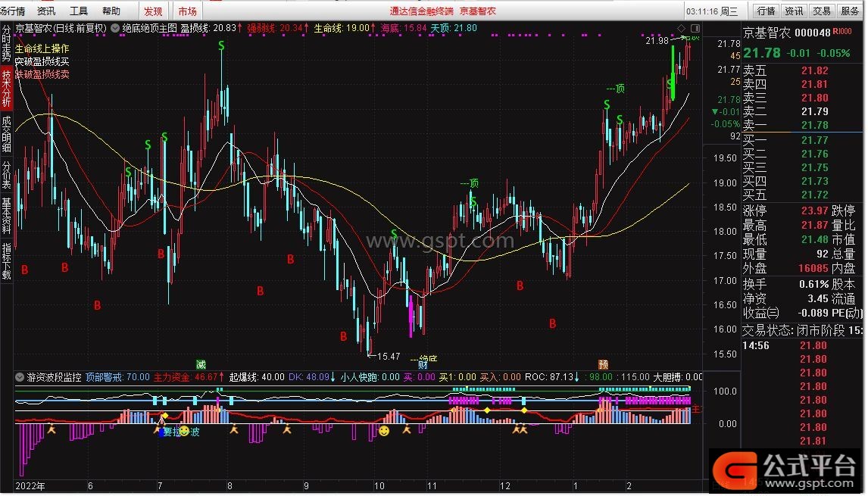Viewport: 868px width, 496px height.
Task: Click the blue 财 marker below the chart
Action: [x=423, y=364]
